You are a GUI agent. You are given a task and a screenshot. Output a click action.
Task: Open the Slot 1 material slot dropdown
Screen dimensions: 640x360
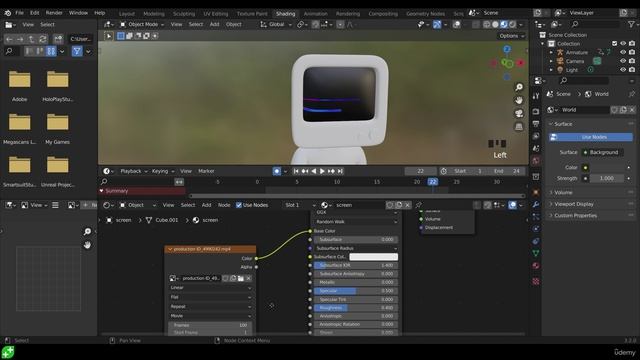click(300, 205)
